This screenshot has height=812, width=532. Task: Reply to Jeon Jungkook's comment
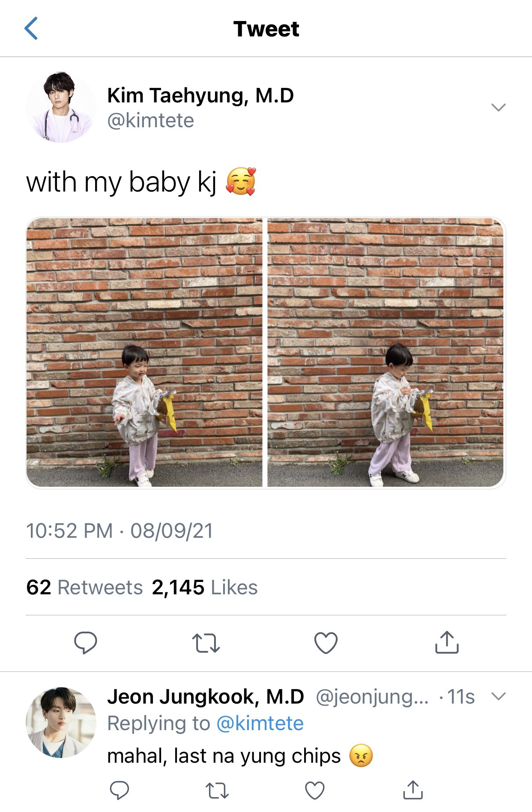120,790
